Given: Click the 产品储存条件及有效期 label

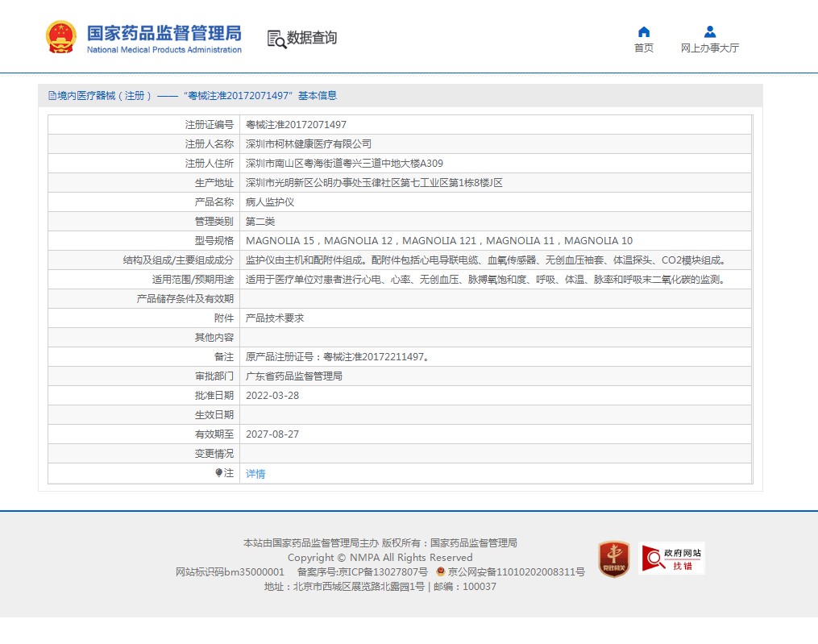Looking at the screenshot, I should [185, 298].
